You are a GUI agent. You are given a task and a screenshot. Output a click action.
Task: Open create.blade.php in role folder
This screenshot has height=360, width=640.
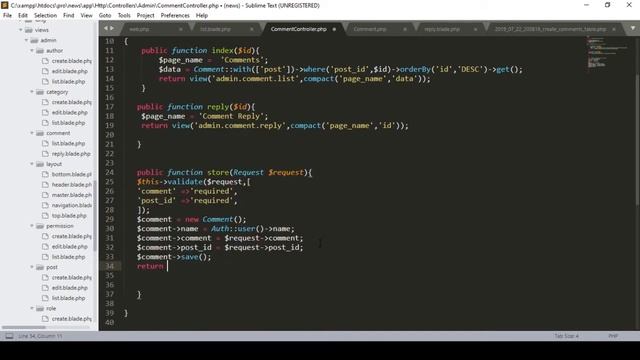[x=71, y=319]
